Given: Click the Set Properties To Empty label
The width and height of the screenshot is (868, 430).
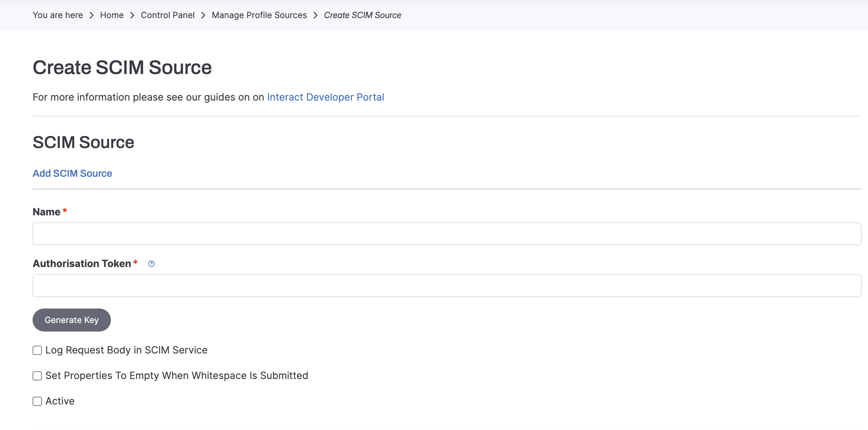Looking at the screenshot, I should coord(176,375).
